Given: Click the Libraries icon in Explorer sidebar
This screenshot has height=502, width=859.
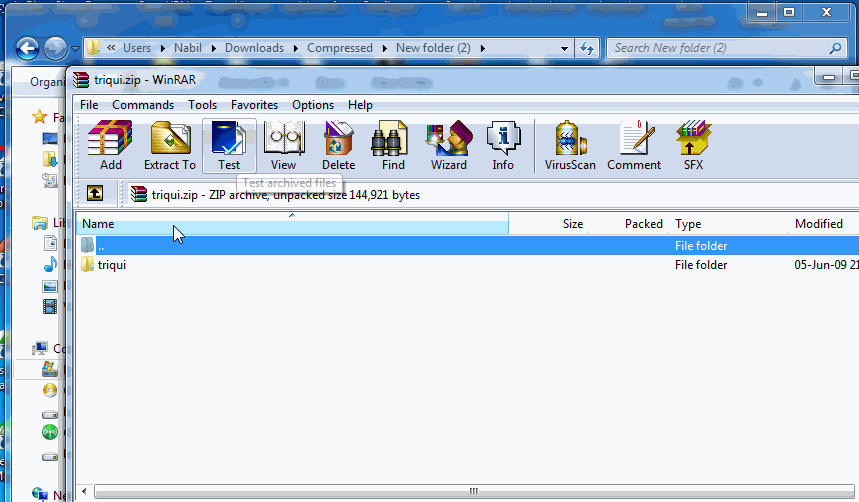Looking at the screenshot, I should [x=39, y=223].
